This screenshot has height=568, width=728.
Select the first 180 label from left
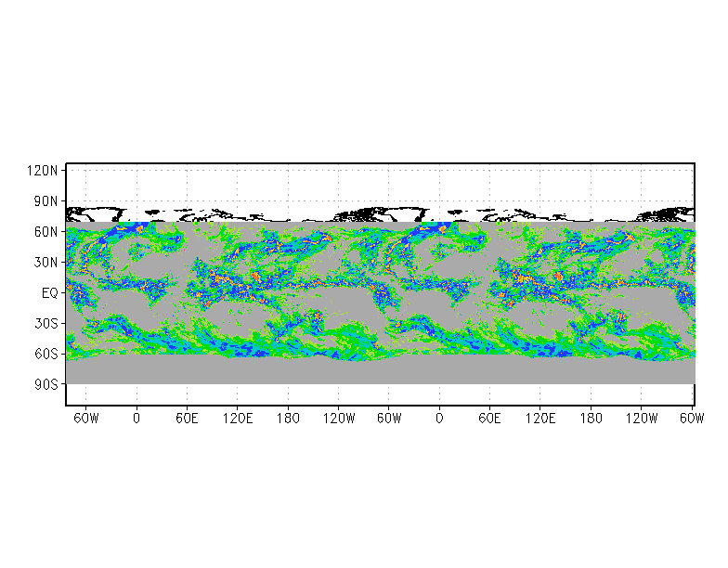pyautogui.click(x=288, y=418)
